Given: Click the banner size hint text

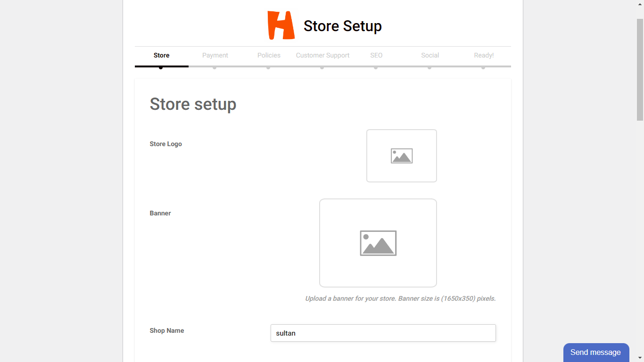Looking at the screenshot, I should coord(400,299).
